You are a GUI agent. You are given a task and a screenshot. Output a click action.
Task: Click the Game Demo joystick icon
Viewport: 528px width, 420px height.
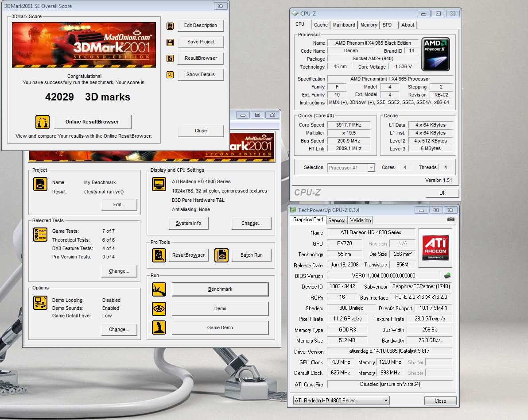(159, 328)
